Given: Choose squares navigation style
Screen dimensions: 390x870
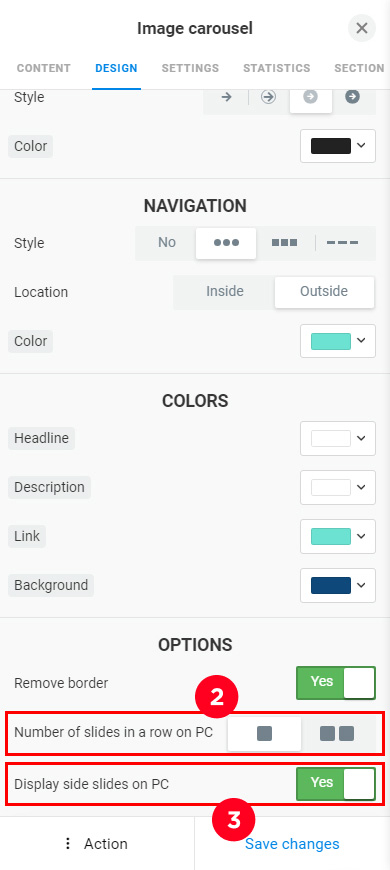Looking at the screenshot, I should pyautogui.click(x=285, y=243).
